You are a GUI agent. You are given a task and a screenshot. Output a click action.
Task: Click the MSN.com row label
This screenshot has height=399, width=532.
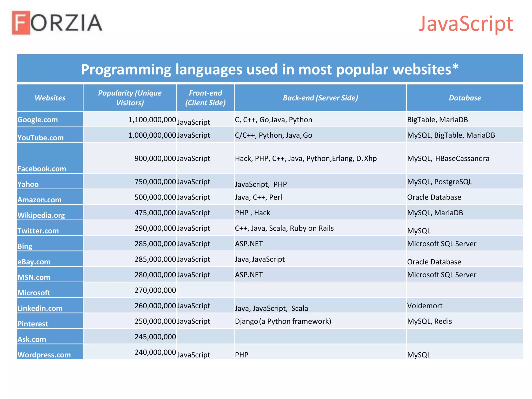(34, 277)
